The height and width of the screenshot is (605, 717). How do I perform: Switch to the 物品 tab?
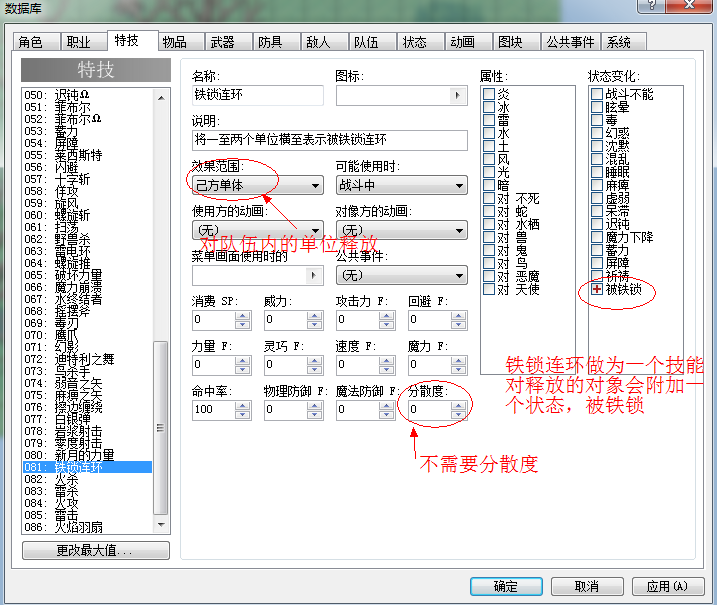coord(181,42)
